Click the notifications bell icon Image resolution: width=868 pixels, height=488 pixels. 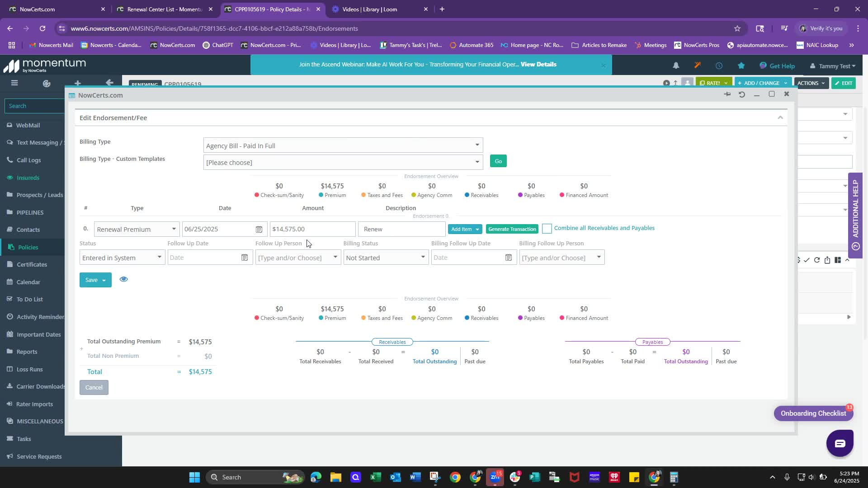[x=676, y=66]
